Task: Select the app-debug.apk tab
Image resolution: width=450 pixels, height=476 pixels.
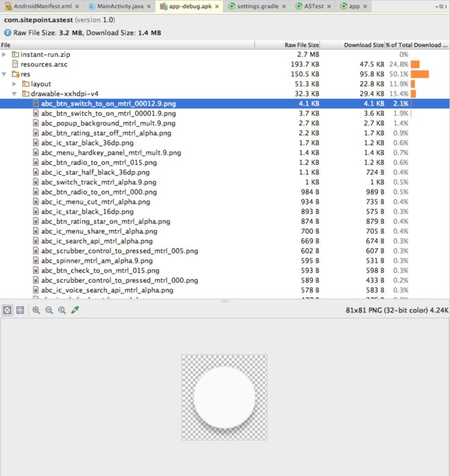Action: [x=190, y=6]
